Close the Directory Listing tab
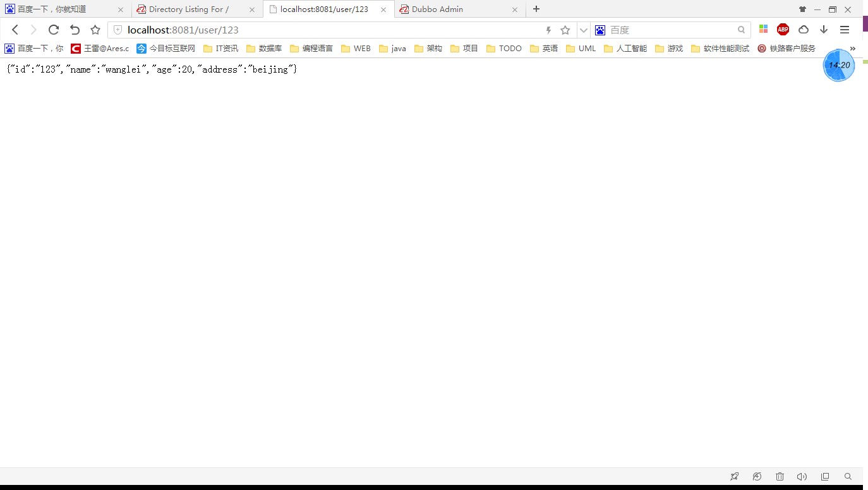 coord(252,9)
